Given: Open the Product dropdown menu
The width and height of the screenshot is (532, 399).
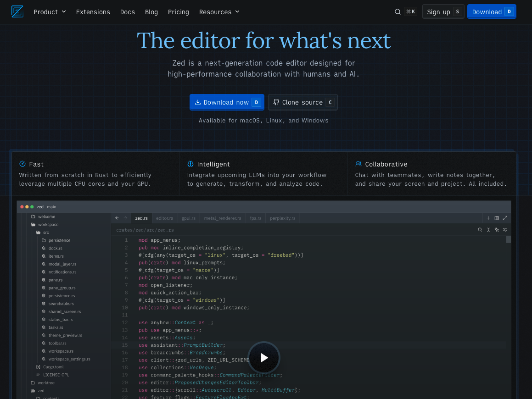Looking at the screenshot, I should click(x=50, y=12).
